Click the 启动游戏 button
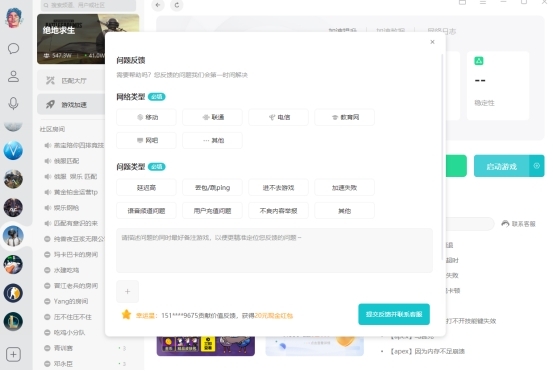This screenshot has height=371, width=553. [502, 166]
